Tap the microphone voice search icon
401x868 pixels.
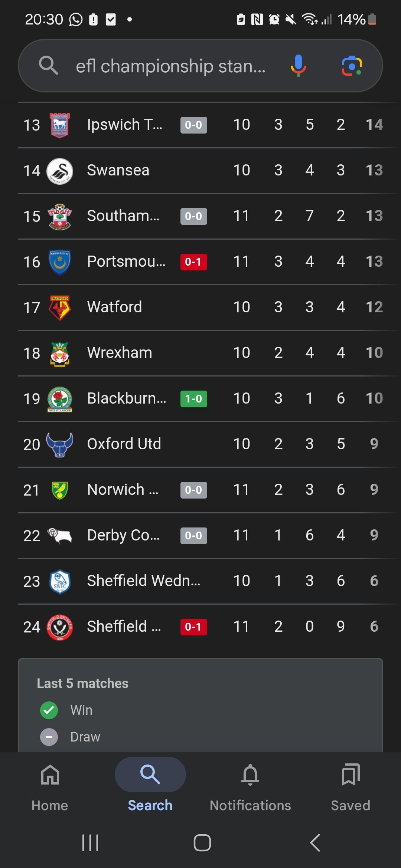tap(298, 66)
